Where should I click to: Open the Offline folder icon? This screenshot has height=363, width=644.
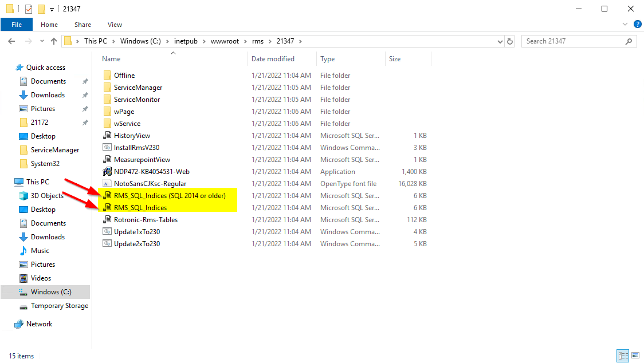(107, 75)
